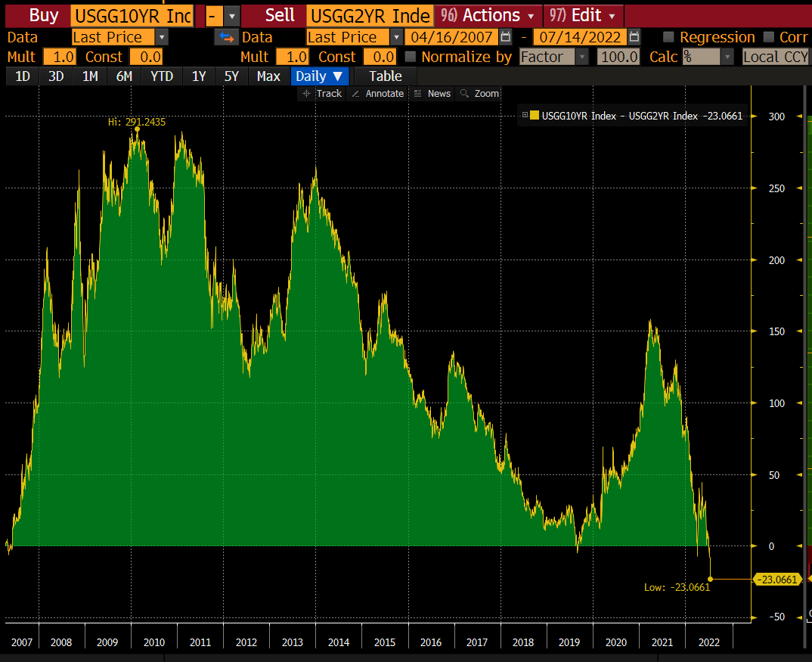Open the start date calendar picker
Screen dimensions: 812x662
click(x=506, y=37)
